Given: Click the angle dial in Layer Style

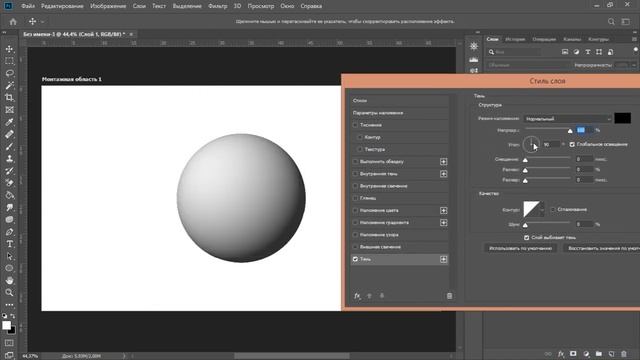Looking at the screenshot, I should pyautogui.click(x=531, y=144).
